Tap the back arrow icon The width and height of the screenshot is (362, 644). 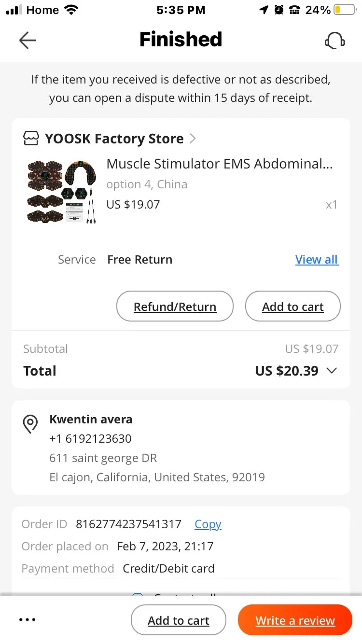pyautogui.click(x=28, y=41)
